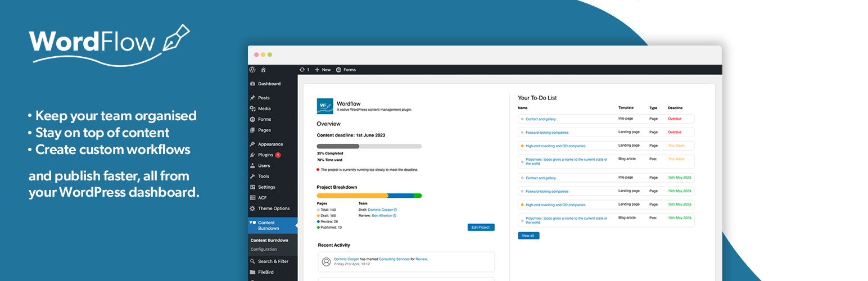Click the New label in admin bar
868x281 pixels.
pos(327,70)
